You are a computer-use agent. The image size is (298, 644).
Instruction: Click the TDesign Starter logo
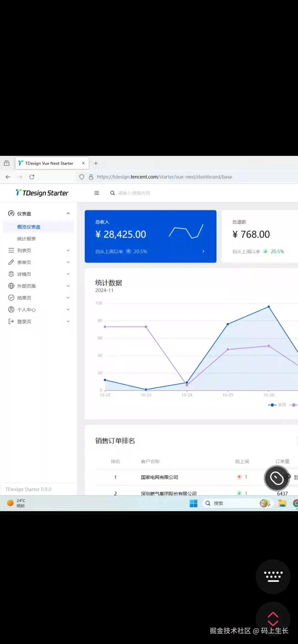tap(42, 193)
